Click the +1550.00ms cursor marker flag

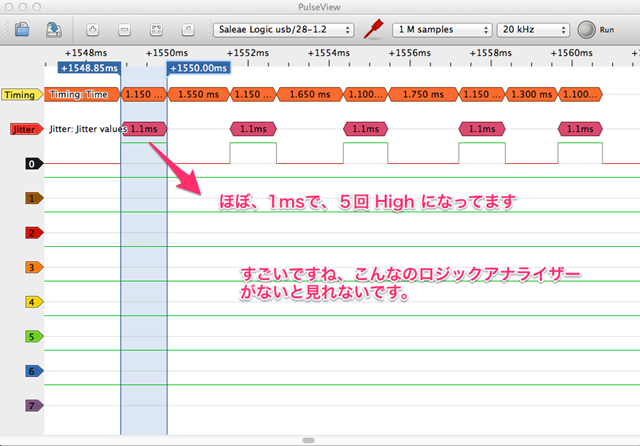pos(200,67)
